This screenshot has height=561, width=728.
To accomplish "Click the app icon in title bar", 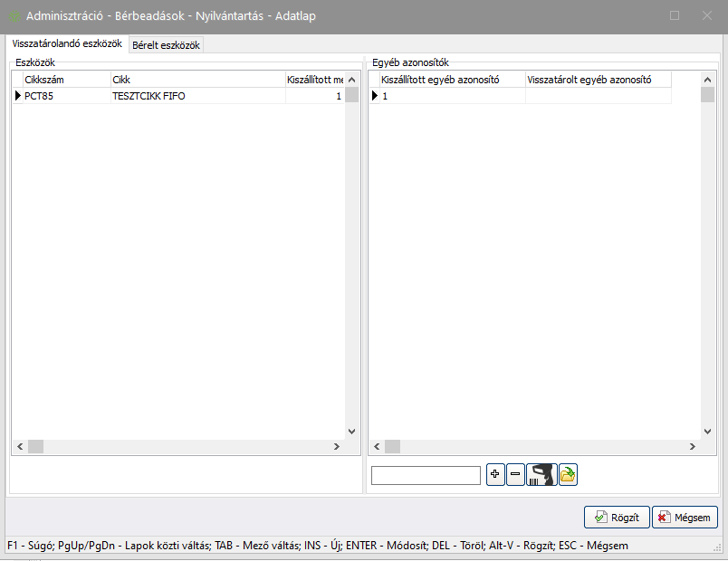I will 14,16.
